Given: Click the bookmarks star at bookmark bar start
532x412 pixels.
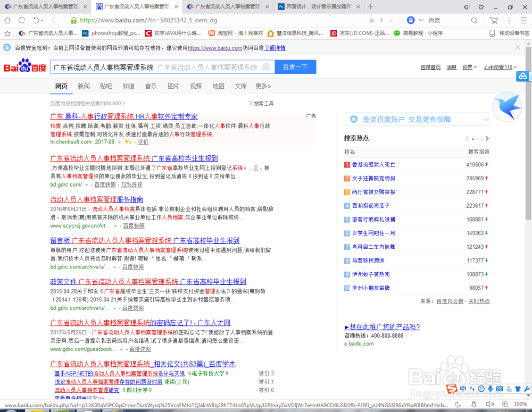Looking at the screenshot, I should (x=7, y=33).
